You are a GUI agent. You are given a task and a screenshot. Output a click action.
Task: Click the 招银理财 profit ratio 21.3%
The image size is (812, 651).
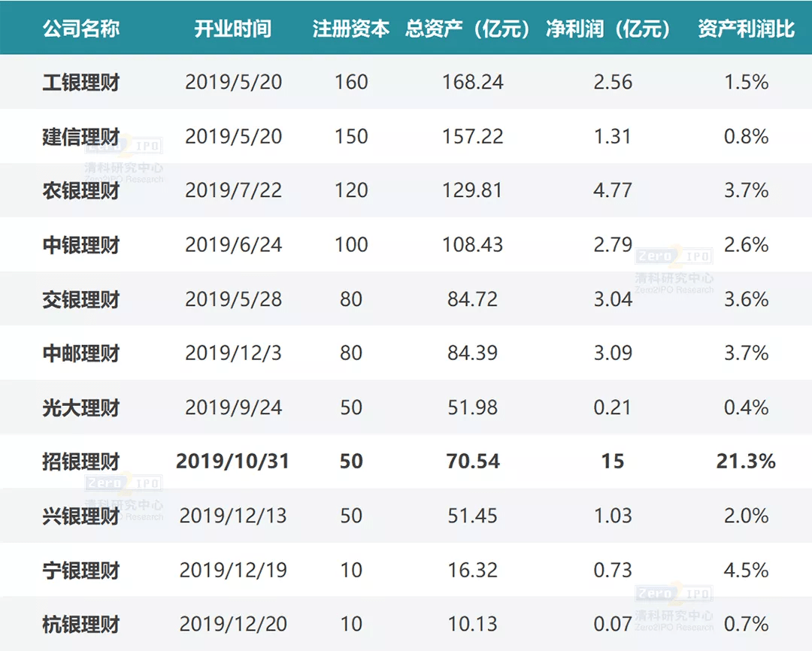pyautogui.click(x=744, y=462)
